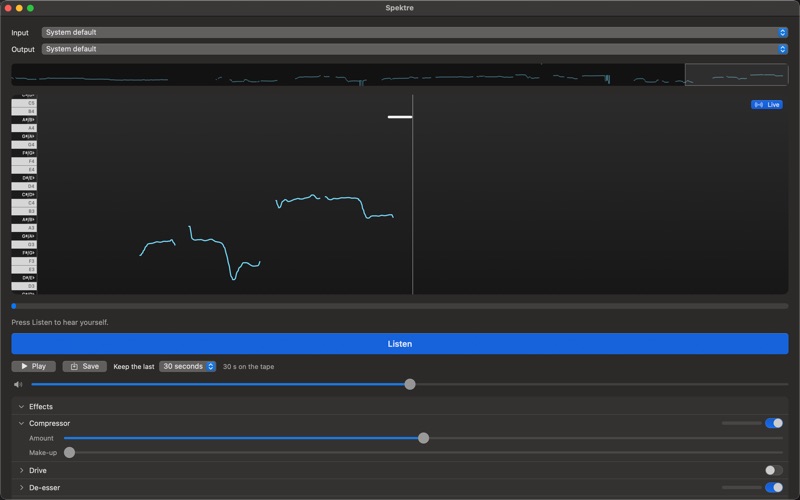
Task: Click the 'Make-up' label
Action: pyautogui.click(x=43, y=453)
